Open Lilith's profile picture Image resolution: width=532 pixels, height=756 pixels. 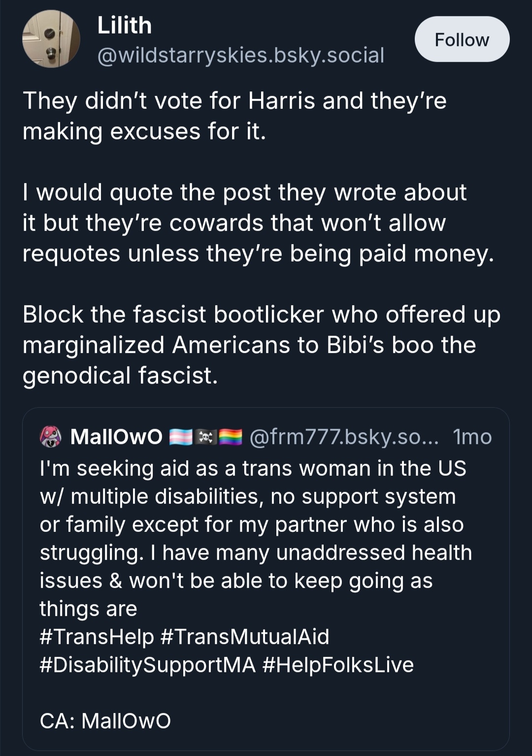coord(51,39)
